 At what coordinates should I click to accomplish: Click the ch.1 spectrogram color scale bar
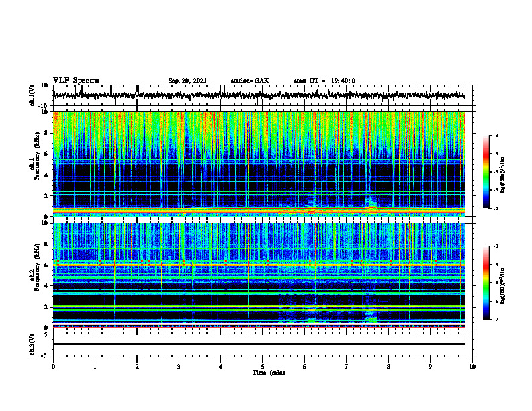(x=486, y=172)
